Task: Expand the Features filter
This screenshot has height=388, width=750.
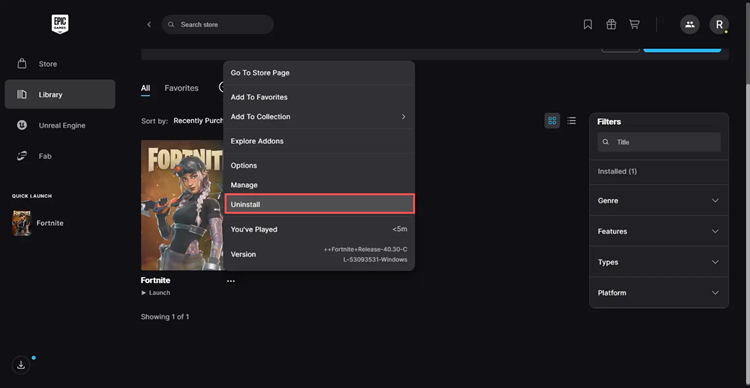Action: (659, 231)
